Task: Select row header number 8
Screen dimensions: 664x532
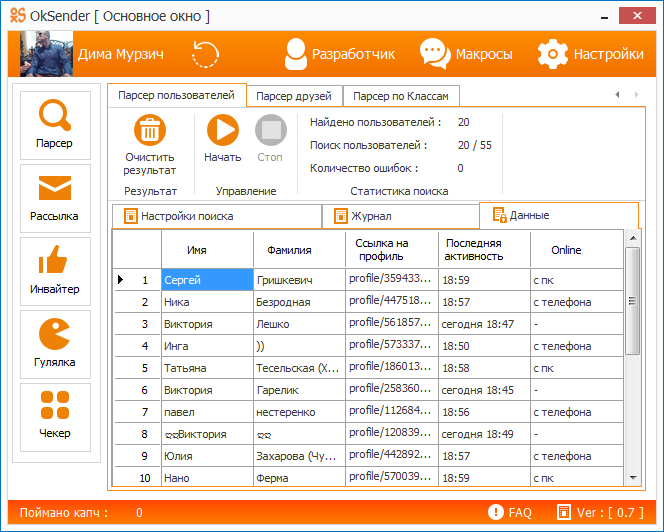Action: (137, 434)
